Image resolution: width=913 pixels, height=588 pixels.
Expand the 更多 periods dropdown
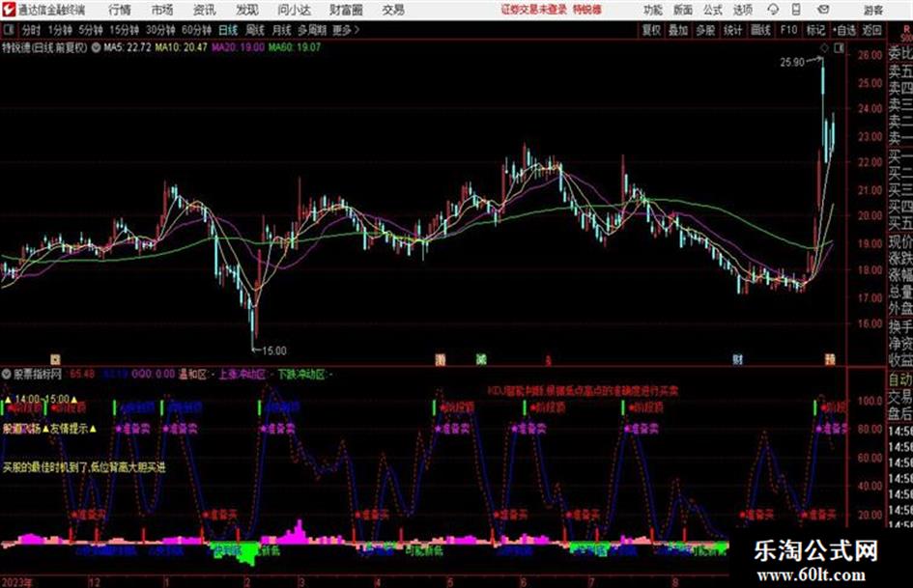coord(346,30)
